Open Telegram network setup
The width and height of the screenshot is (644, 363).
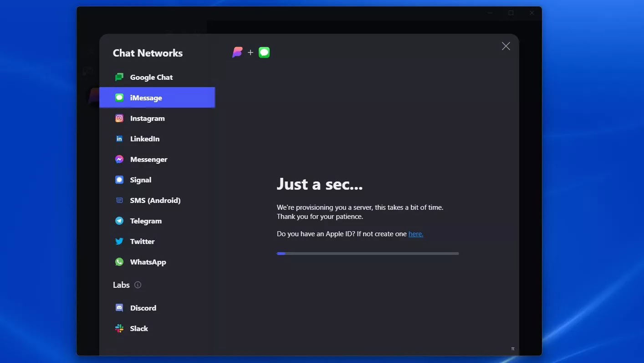(x=157, y=221)
